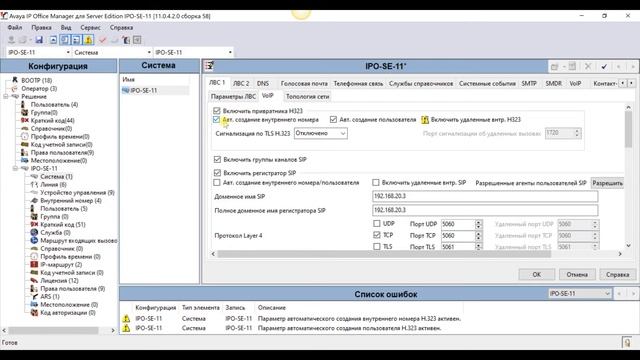Click the open configuration icon at toolbar start
This screenshot has height=360, width=640.
pyautogui.click(x=11, y=40)
